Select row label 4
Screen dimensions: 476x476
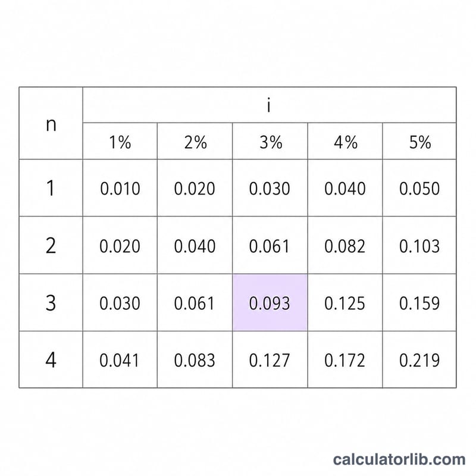[51, 360]
